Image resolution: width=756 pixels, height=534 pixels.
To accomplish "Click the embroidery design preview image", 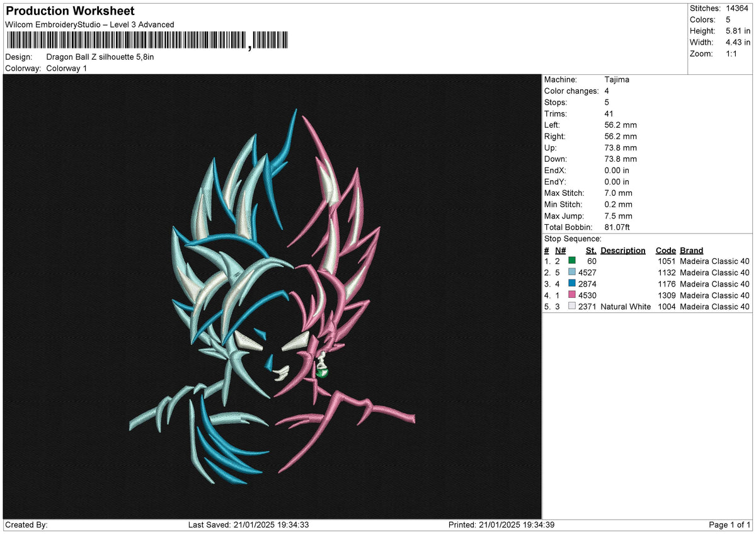I will (272, 297).
